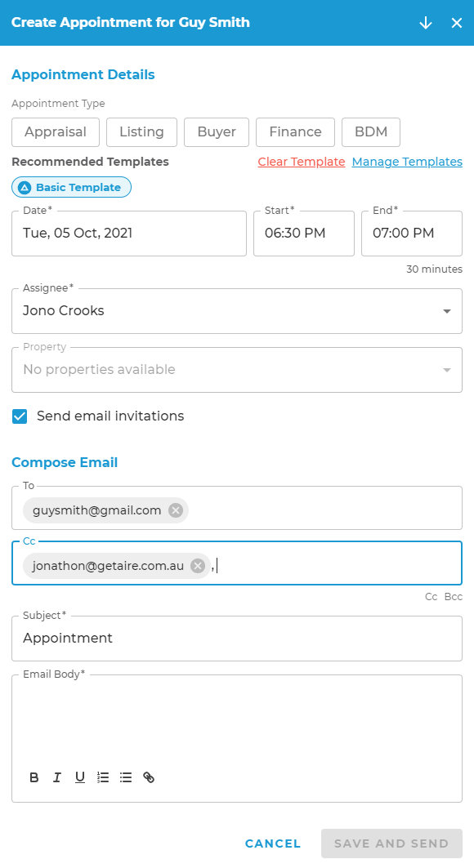Screen dimensions: 474x868
Task: Select the Appraisal appointment type
Action: tap(56, 131)
